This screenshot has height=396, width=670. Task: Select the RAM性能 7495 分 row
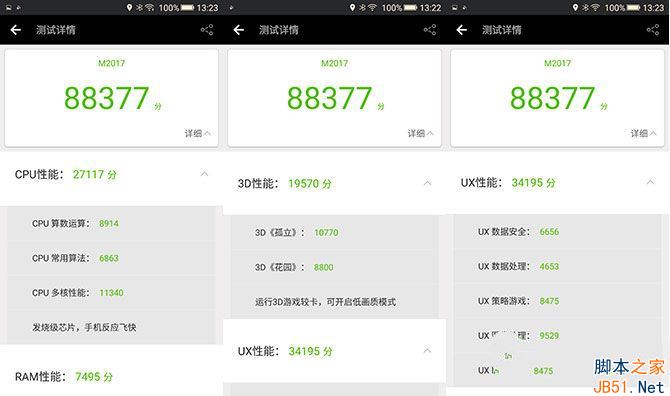[111, 376]
